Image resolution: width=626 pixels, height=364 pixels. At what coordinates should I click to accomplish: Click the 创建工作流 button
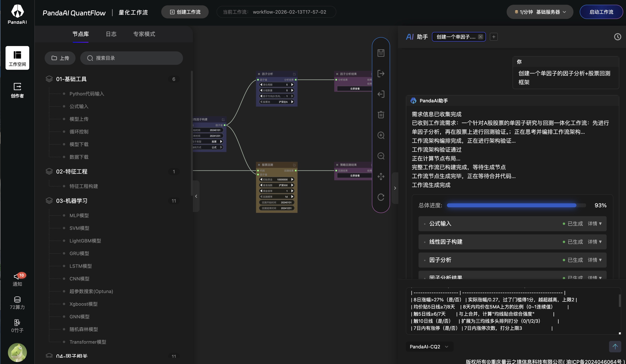click(185, 12)
